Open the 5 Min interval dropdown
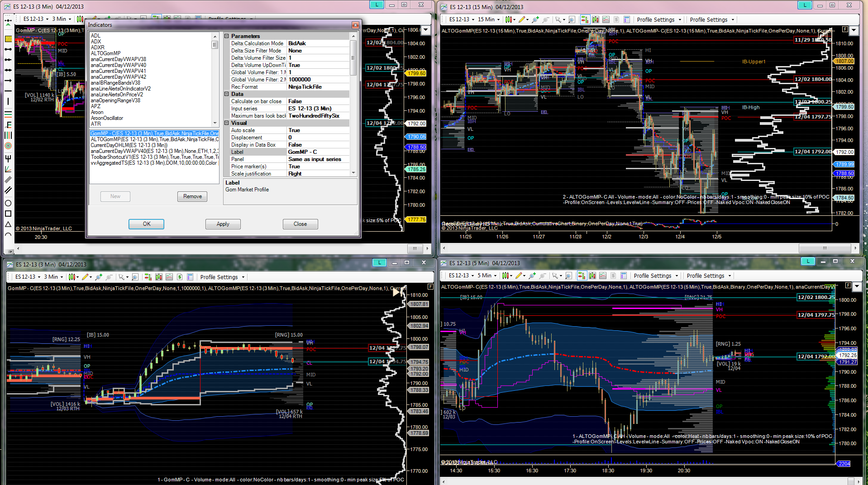The image size is (868, 485). [486, 276]
